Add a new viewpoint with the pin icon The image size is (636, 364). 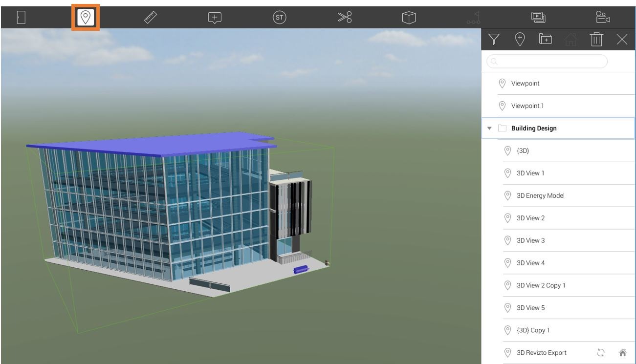(x=520, y=40)
